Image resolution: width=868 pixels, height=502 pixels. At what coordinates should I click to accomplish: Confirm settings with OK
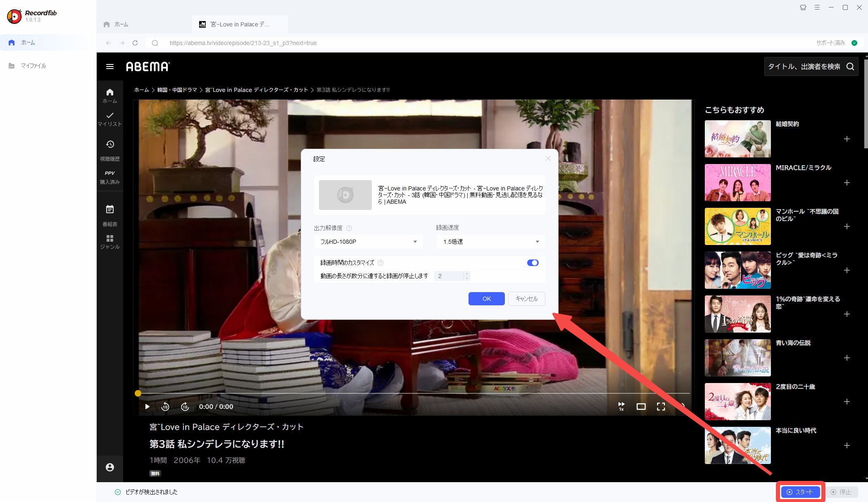pyautogui.click(x=487, y=299)
